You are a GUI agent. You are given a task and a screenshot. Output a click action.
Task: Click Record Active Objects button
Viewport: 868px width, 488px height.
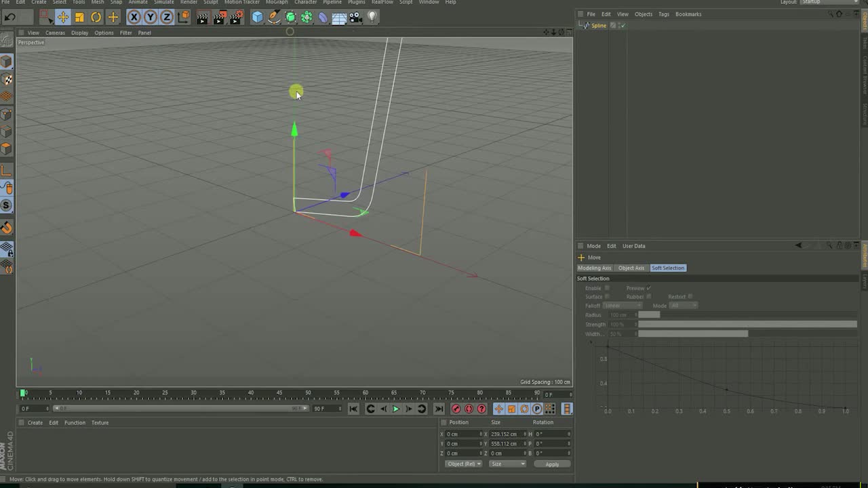click(456, 409)
